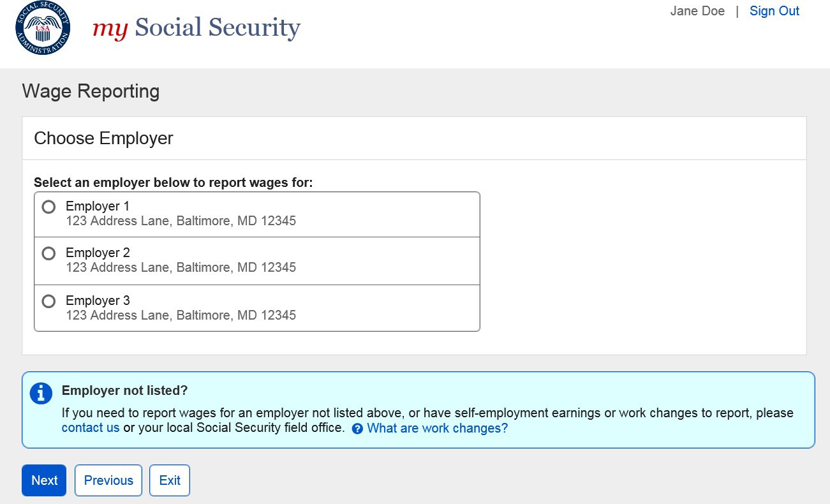
Task: Click the 'Employer not listed?' heading
Action: [x=124, y=390]
